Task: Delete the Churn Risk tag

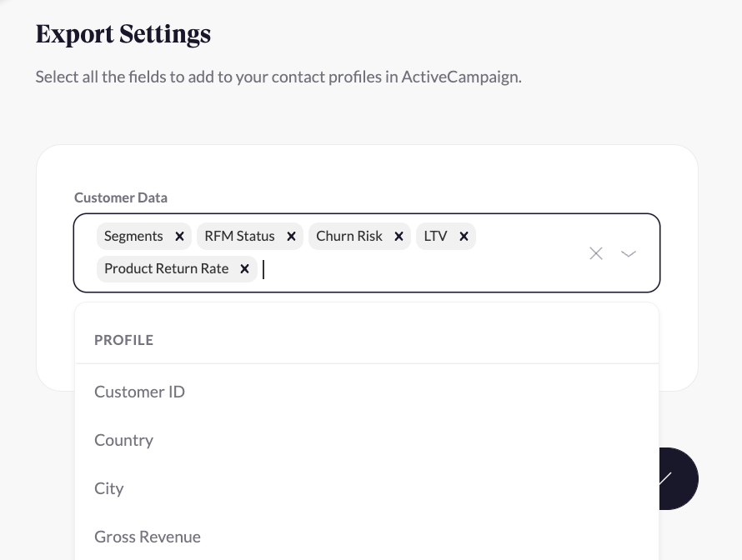Action: [399, 237]
